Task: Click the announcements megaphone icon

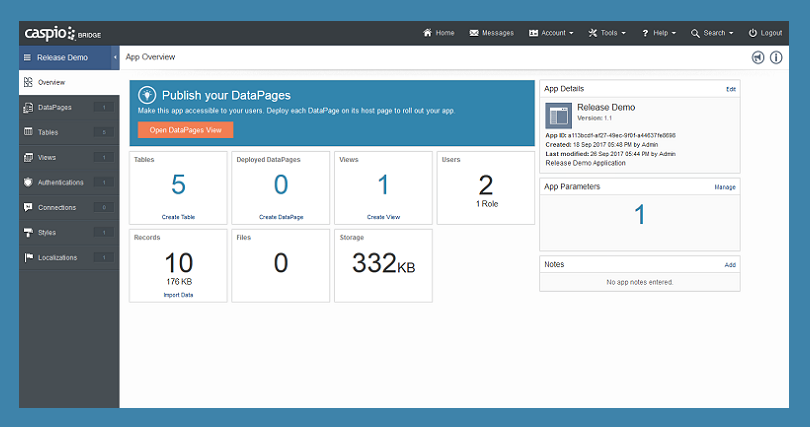Action: [757, 57]
